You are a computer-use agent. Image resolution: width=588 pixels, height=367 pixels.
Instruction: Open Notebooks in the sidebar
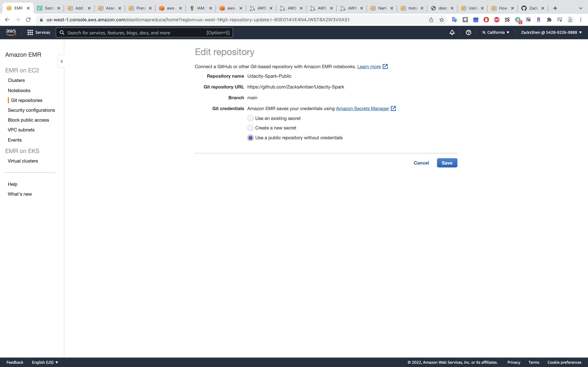[x=19, y=90]
